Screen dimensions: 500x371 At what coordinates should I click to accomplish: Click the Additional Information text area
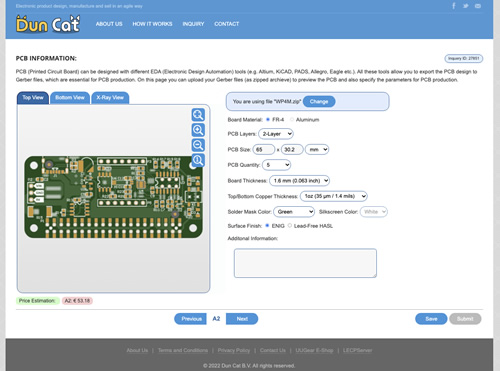click(305, 263)
